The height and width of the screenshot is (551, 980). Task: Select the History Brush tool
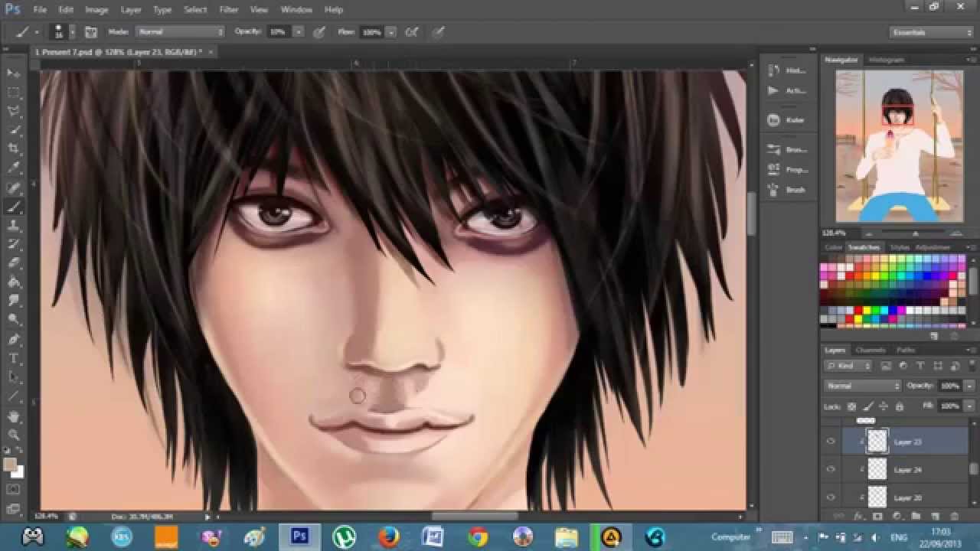pos(14,245)
